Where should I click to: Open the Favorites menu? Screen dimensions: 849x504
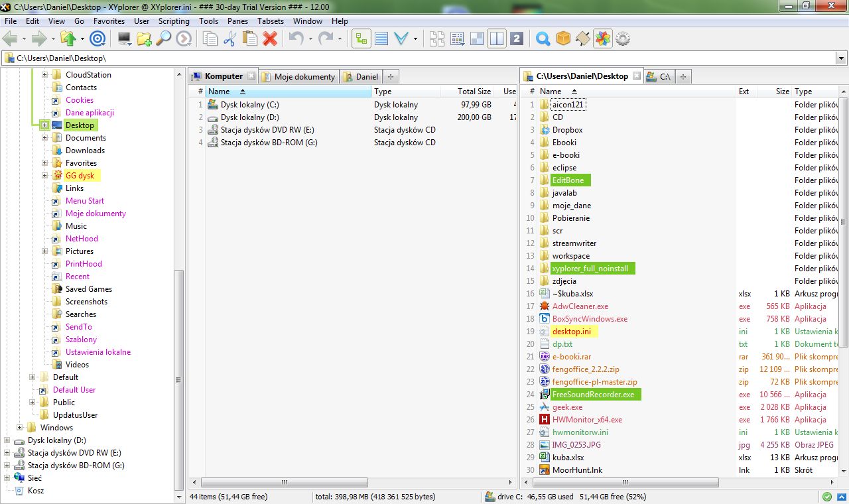pos(109,21)
